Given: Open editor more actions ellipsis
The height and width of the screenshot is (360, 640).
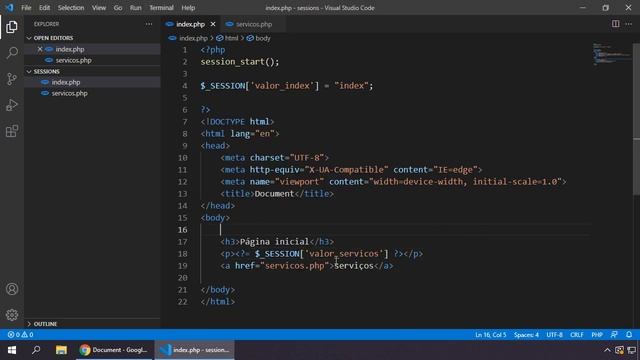Looking at the screenshot, I should pos(629,24).
